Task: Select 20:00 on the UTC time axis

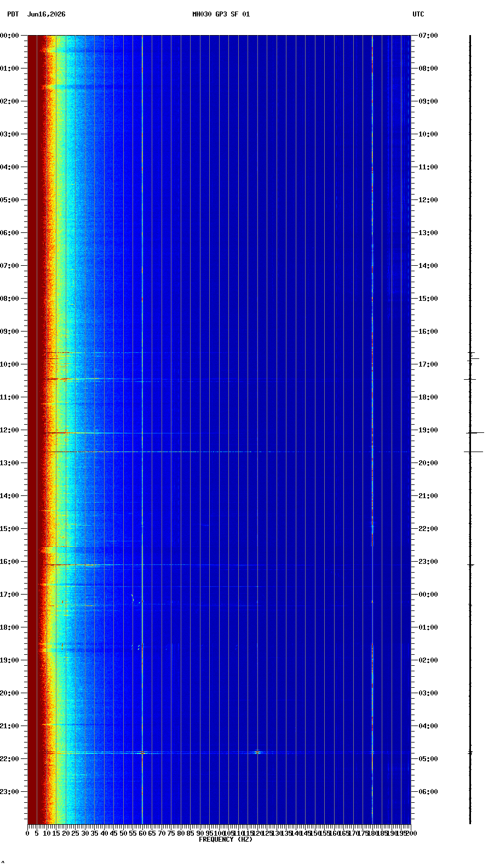Action: [428, 463]
